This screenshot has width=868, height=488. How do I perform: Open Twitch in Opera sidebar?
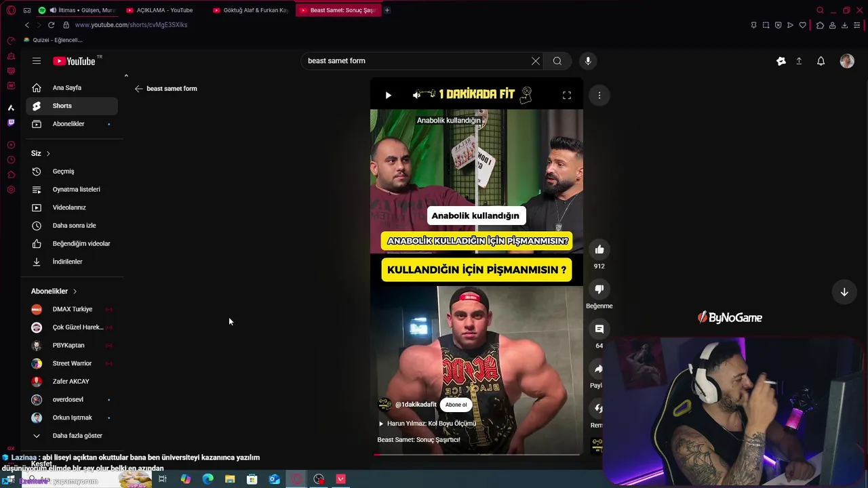[11, 123]
